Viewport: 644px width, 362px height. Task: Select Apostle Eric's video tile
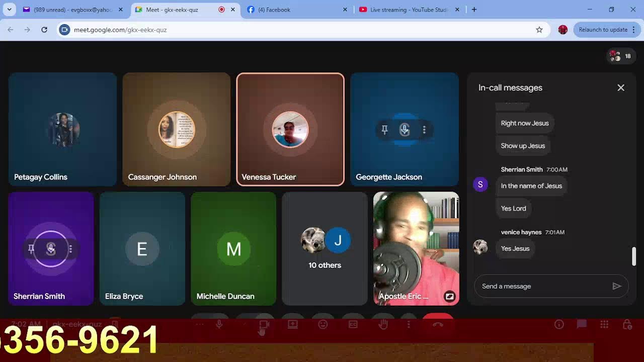click(x=416, y=249)
